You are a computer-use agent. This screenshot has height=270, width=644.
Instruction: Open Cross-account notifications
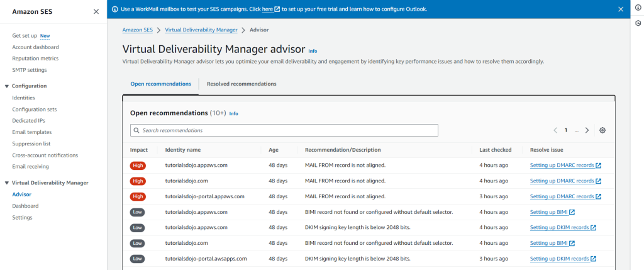(x=45, y=155)
